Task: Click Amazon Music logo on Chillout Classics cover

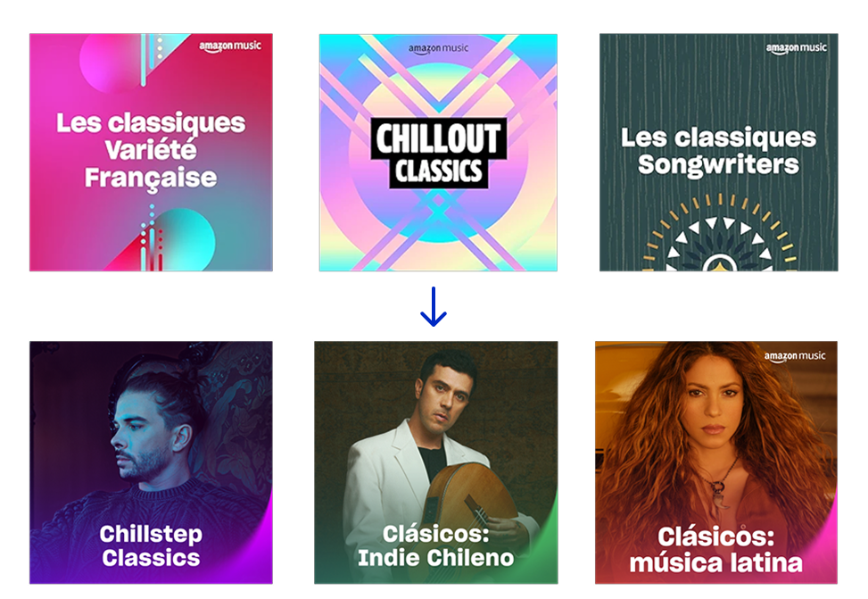Action: click(438, 49)
